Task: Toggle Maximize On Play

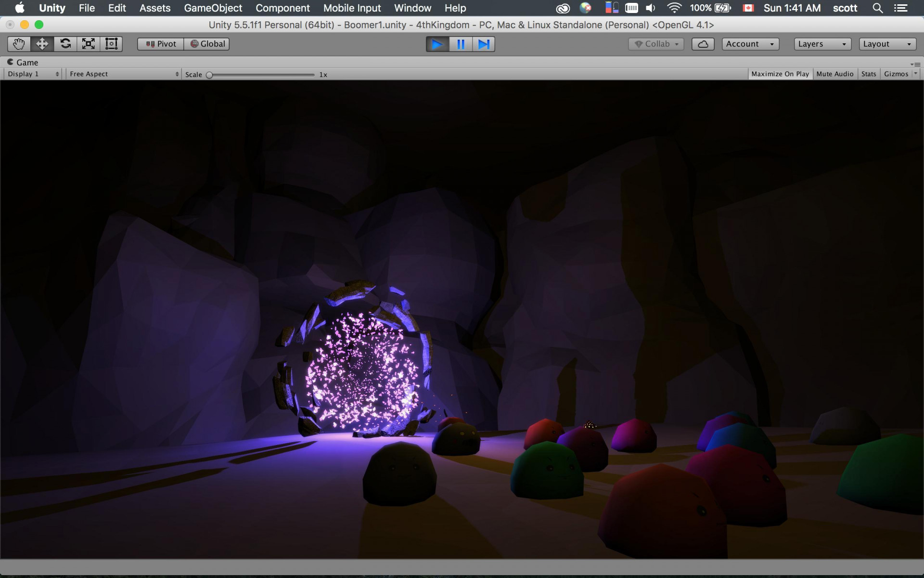Action: click(780, 74)
